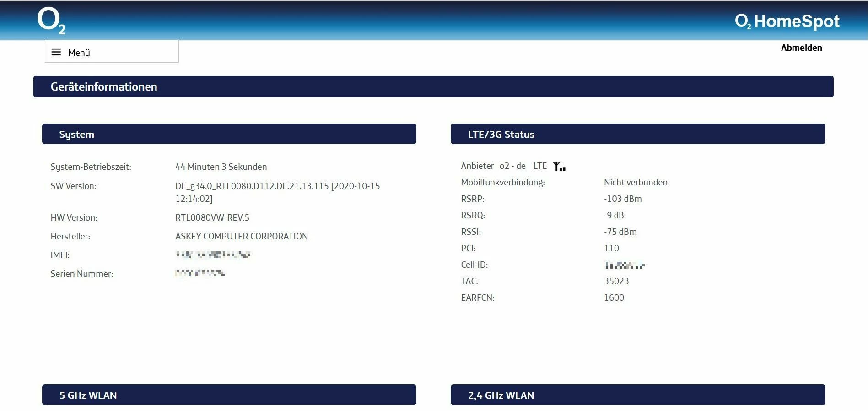The height and width of the screenshot is (411, 868).
Task: Click the LTE signal strength icon
Action: pos(559,167)
